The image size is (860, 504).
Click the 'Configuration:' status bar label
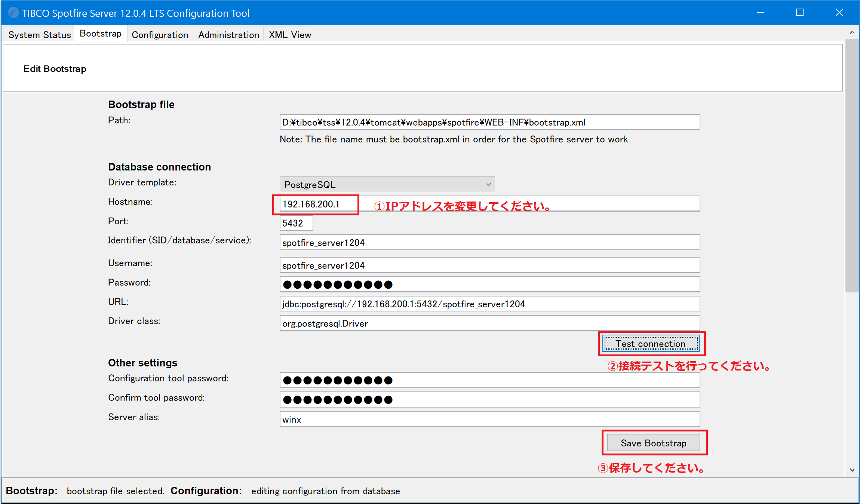point(206,491)
